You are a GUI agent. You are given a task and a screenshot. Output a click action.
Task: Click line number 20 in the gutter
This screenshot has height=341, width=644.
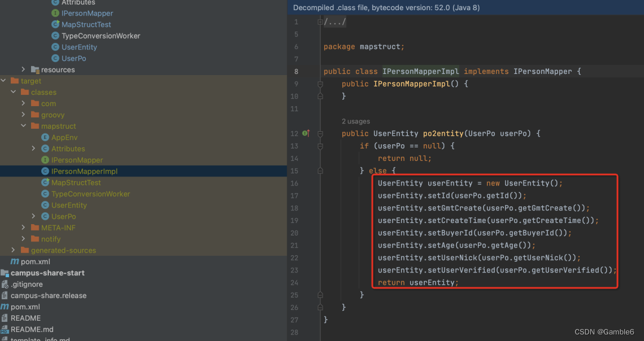coord(294,233)
